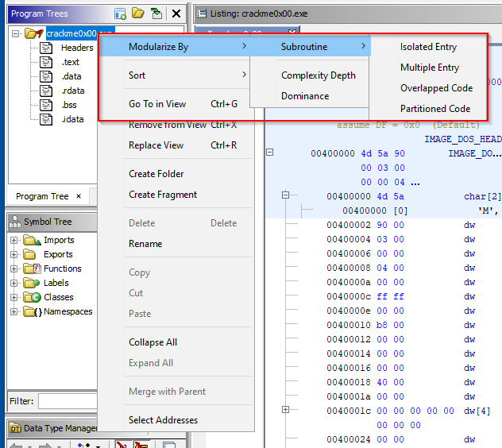The image size is (502, 448).
Task: Select the .rdata fragment icon
Action: [x=46, y=91]
